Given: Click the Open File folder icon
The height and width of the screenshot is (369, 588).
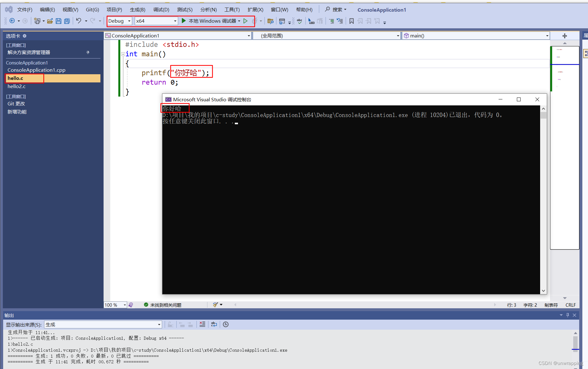Looking at the screenshot, I should coord(50,21).
